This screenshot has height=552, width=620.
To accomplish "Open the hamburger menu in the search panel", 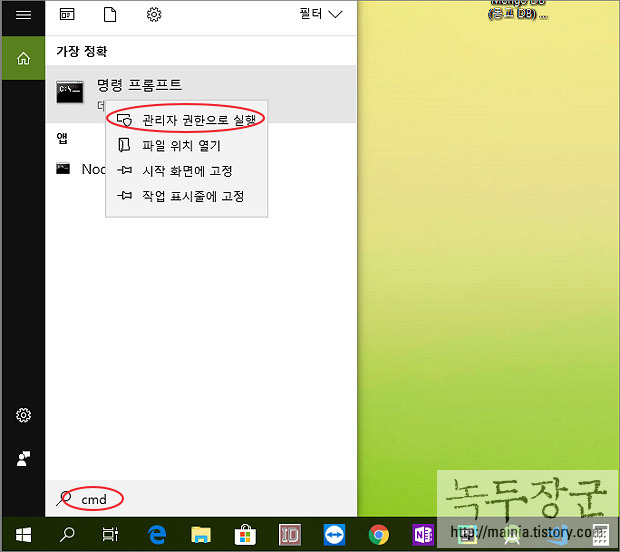I will coord(23,15).
